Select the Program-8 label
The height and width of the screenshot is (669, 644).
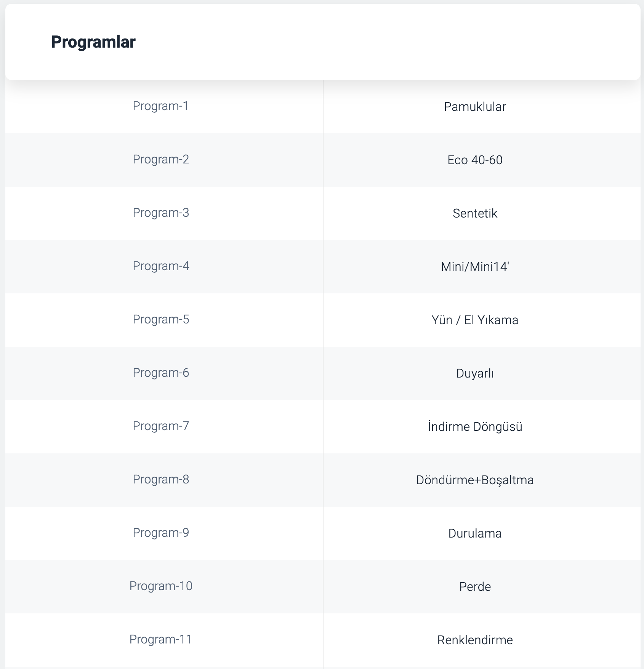pos(161,479)
